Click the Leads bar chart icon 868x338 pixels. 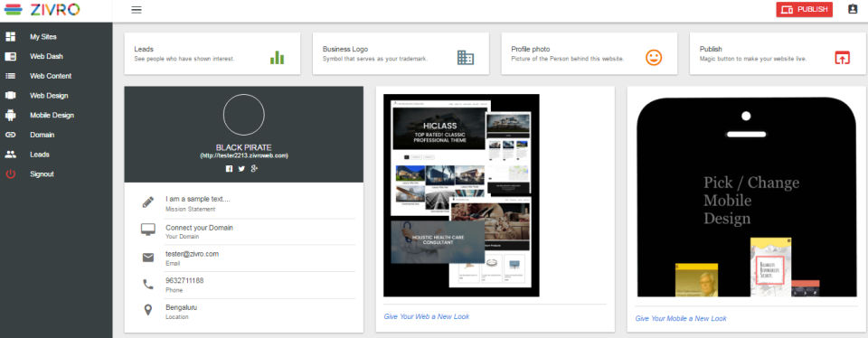click(x=278, y=58)
